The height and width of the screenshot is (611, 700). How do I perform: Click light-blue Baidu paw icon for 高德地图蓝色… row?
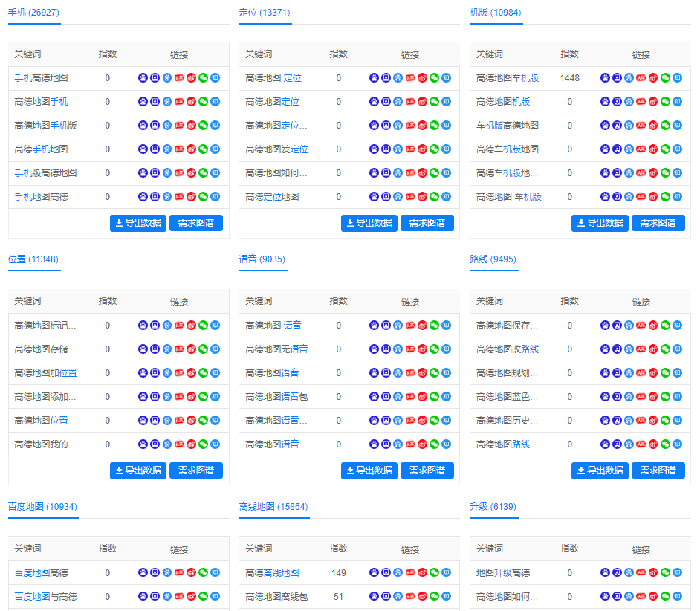[629, 397]
